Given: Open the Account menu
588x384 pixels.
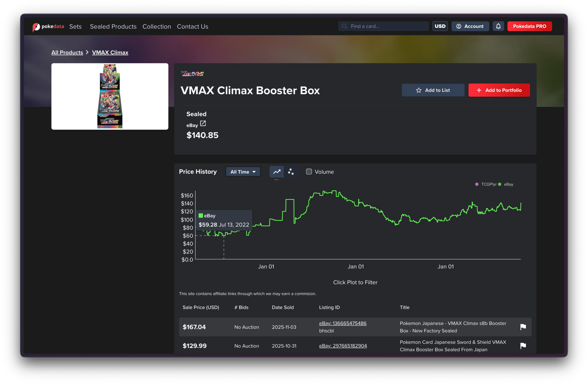Looking at the screenshot, I should click(x=470, y=26).
